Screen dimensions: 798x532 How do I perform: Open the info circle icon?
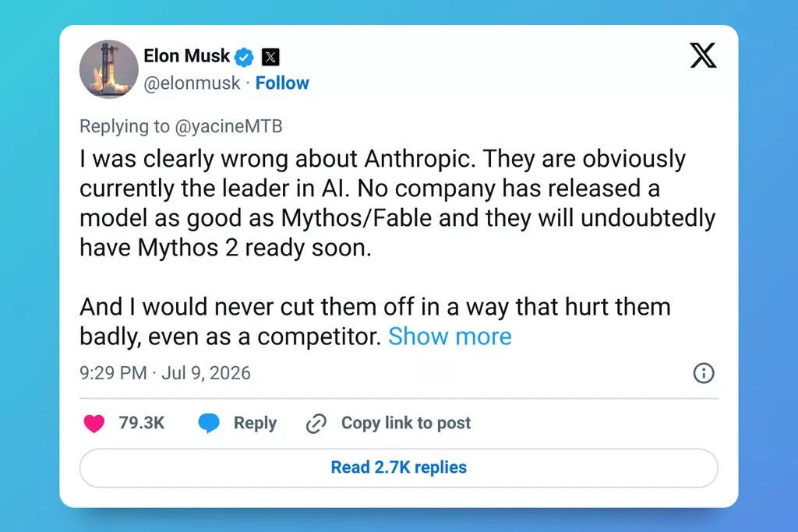point(704,373)
